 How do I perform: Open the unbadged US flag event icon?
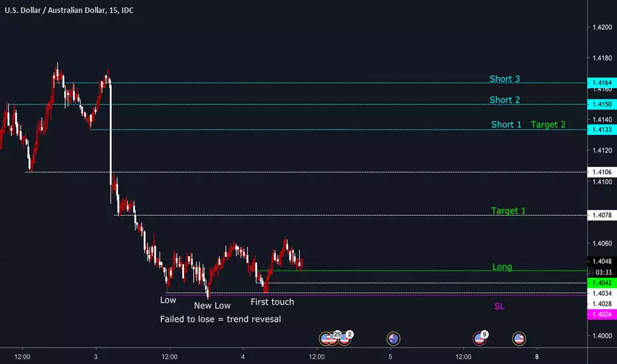coord(519,338)
